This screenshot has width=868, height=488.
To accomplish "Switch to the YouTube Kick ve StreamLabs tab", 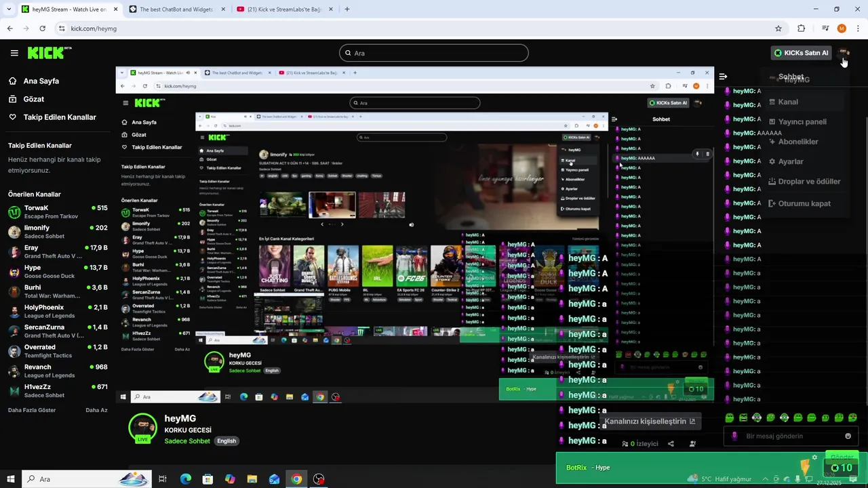I will [284, 9].
